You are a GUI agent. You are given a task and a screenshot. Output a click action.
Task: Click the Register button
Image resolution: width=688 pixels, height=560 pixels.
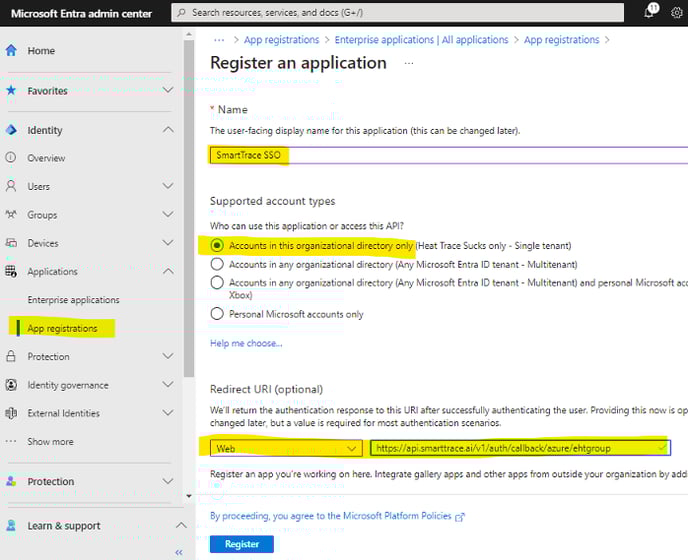(242, 544)
